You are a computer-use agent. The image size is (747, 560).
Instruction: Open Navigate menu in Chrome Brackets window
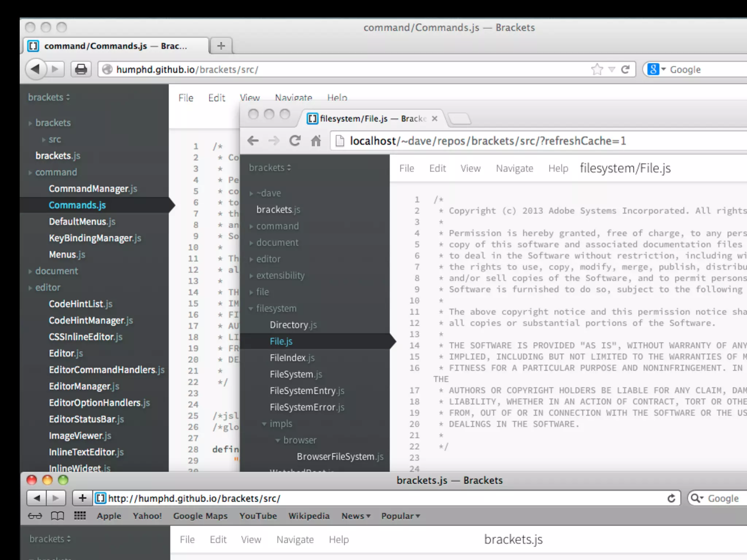pyautogui.click(x=514, y=168)
